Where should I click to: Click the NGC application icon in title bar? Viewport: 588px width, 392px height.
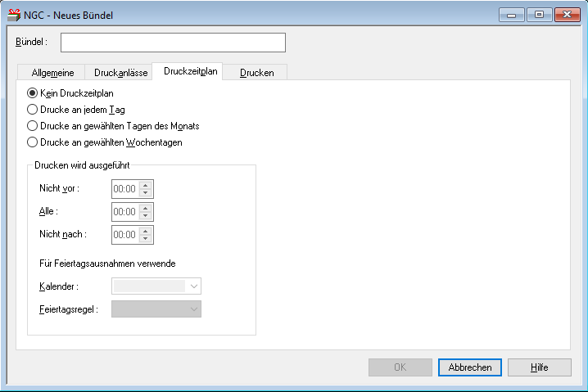[14, 15]
